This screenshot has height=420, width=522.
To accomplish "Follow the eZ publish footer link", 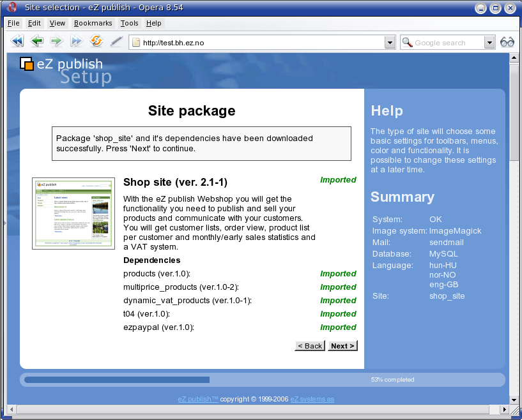I will click(x=198, y=399).
